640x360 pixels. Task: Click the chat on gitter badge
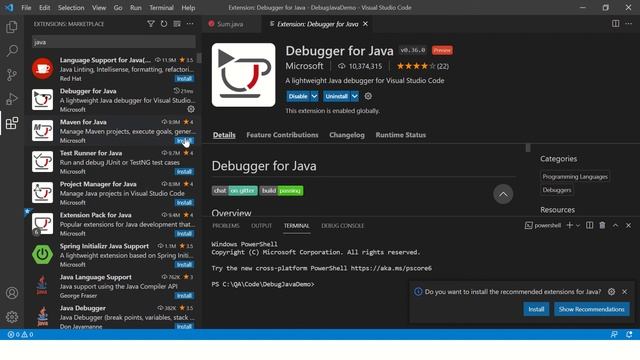235,191
